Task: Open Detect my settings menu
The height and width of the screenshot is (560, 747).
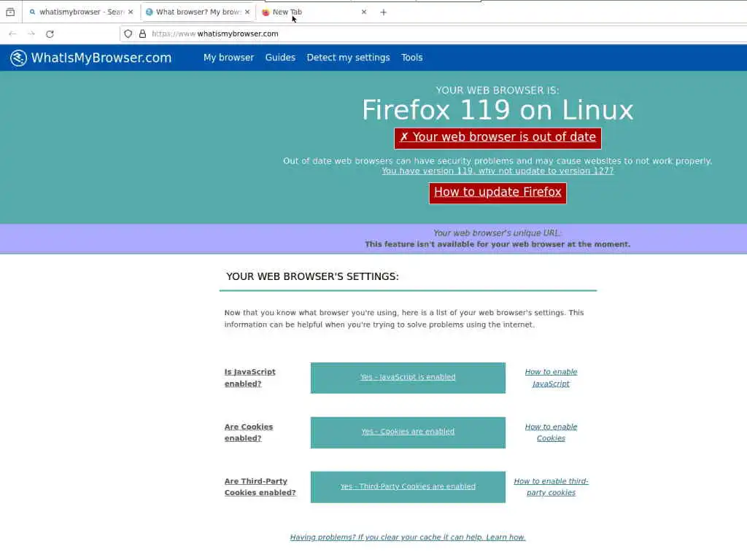Action: pos(348,58)
